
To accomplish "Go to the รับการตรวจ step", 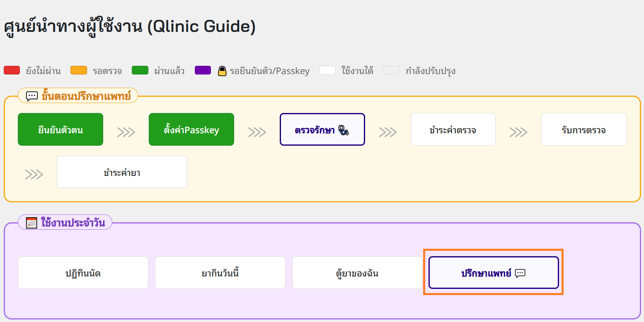I will [583, 130].
